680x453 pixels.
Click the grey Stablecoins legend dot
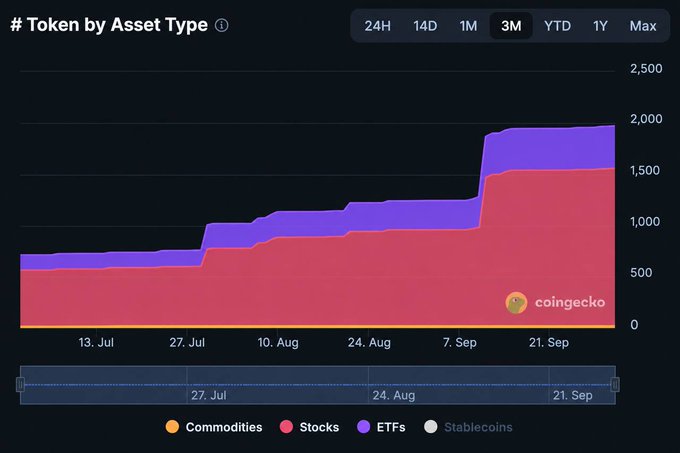tap(431, 427)
